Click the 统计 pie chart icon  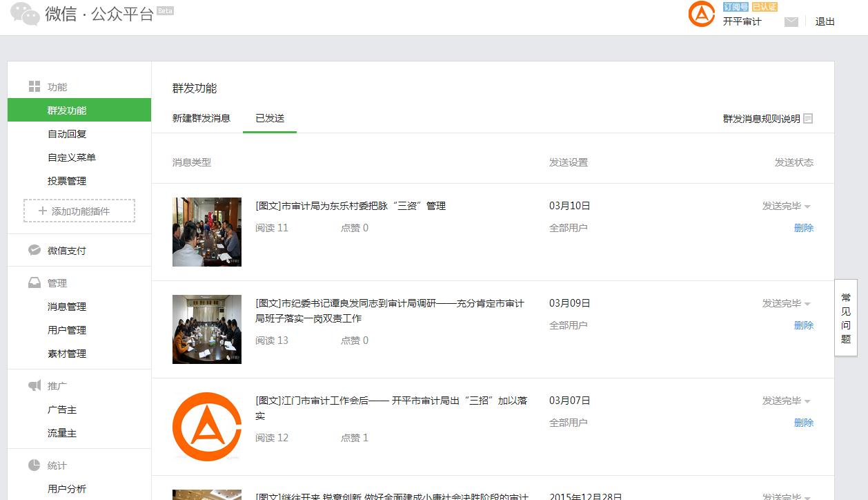[34, 465]
